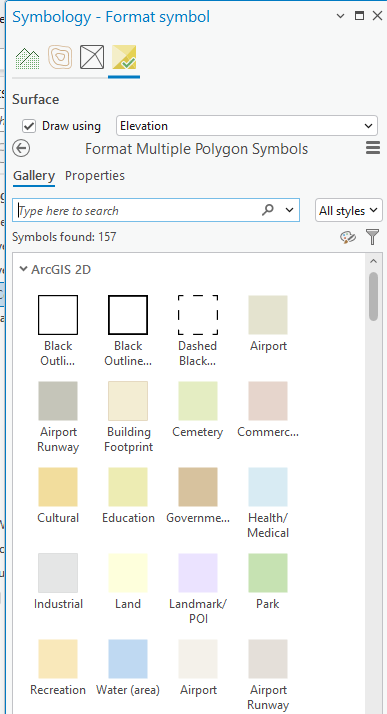387x714 pixels.
Task: Choose the Industrial gray swatch
Action: 58,573
